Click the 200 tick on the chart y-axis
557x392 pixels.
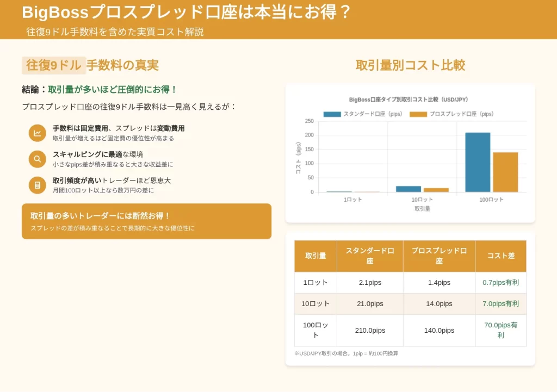(x=309, y=135)
